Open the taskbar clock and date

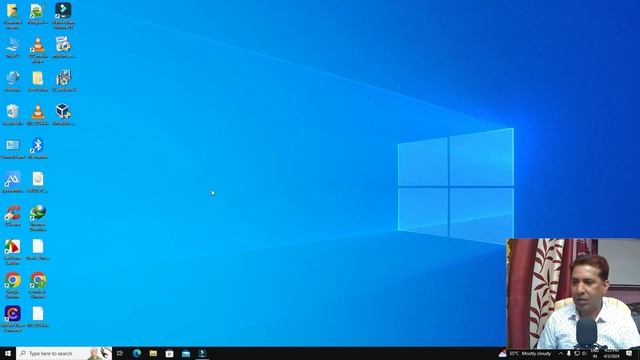click(611, 353)
